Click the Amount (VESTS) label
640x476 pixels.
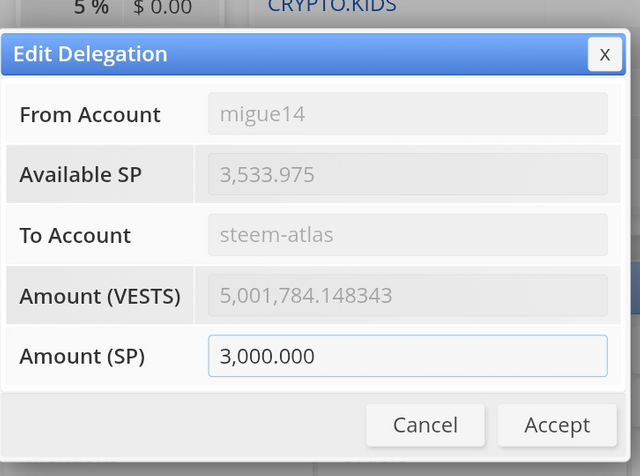(x=100, y=296)
